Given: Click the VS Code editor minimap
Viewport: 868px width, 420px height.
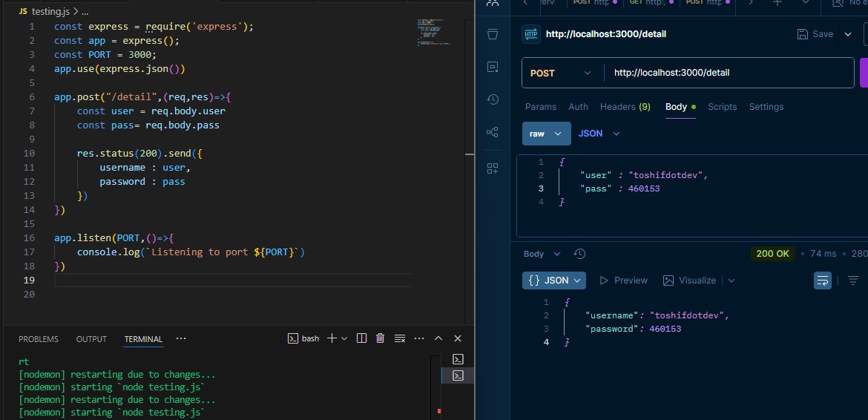Looking at the screenshot, I should coord(433,32).
